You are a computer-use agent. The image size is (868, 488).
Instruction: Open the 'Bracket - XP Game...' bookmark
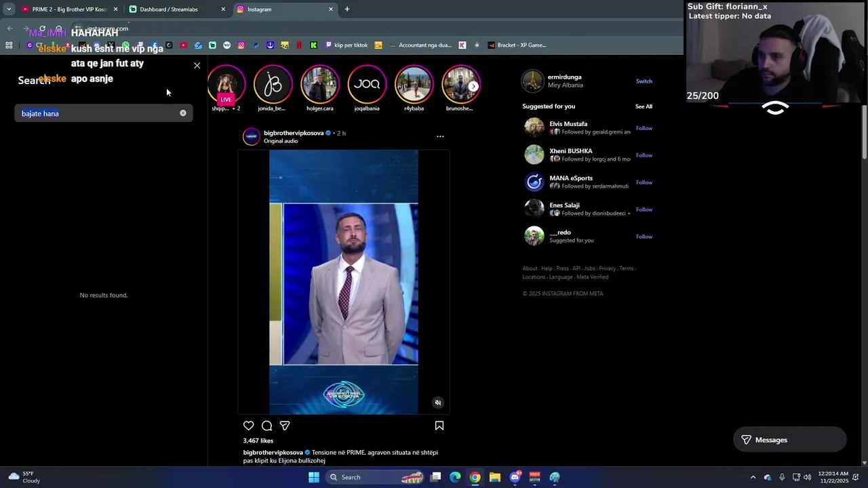(x=517, y=45)
